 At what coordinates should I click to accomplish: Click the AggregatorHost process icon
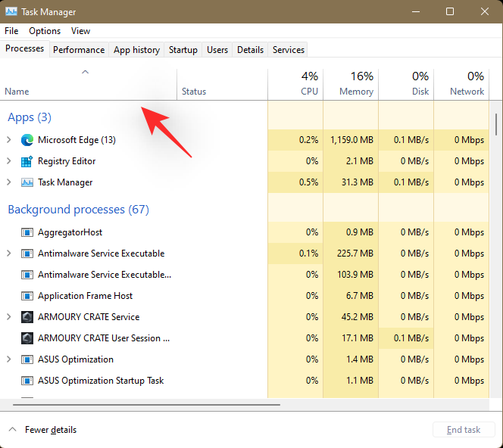click(x=27, y=232)
